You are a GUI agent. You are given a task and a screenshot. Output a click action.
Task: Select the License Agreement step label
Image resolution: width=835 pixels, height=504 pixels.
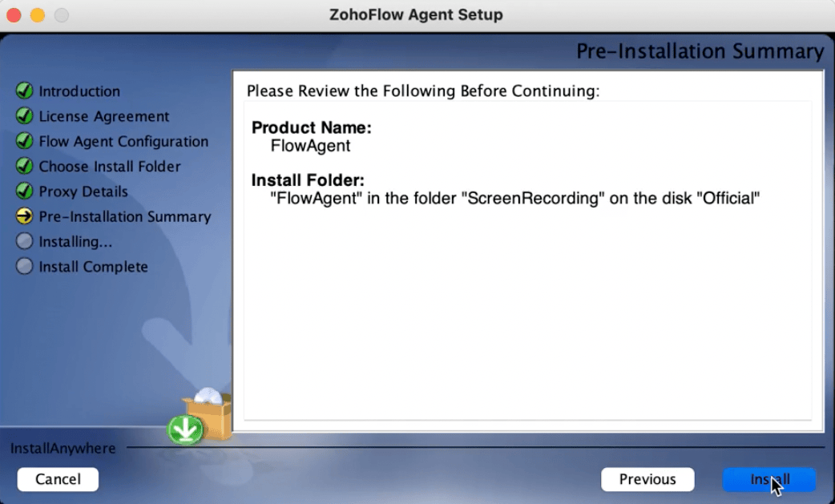pos(104,116)
